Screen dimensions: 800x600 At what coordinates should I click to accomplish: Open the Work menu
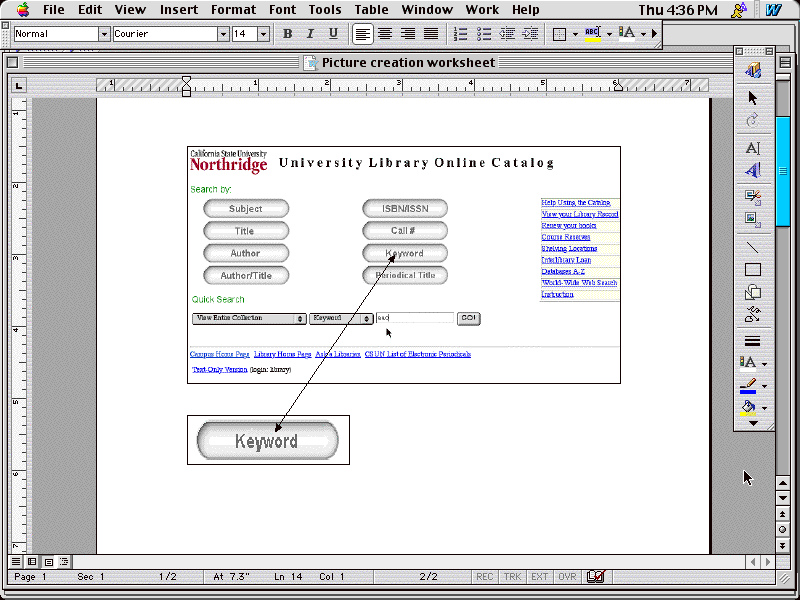482,10
